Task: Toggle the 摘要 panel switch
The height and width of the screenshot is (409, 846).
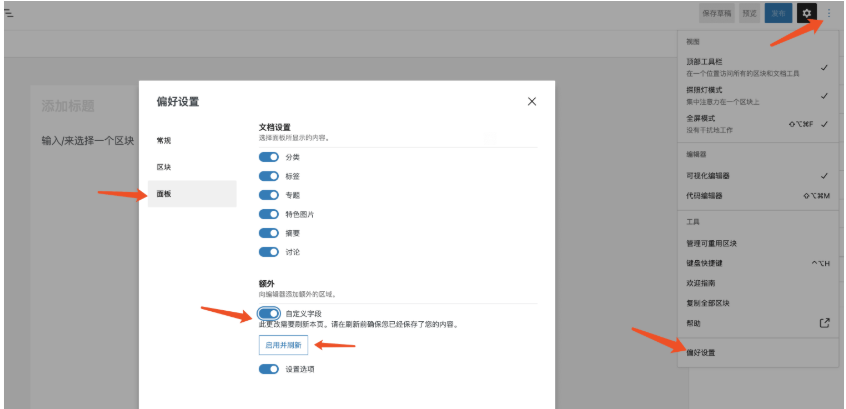Action: point(269,233)
